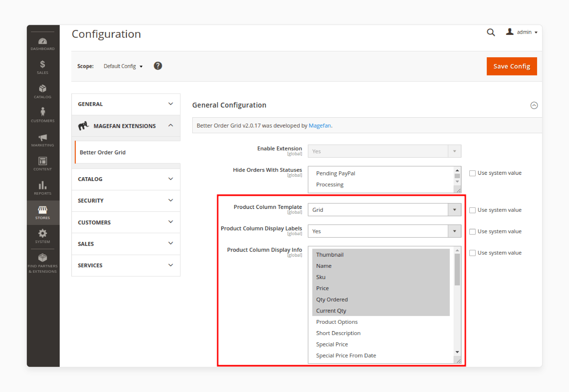
Task: Click the Display Info list scrollbar thumb
Action: click(x=457, y=270)
